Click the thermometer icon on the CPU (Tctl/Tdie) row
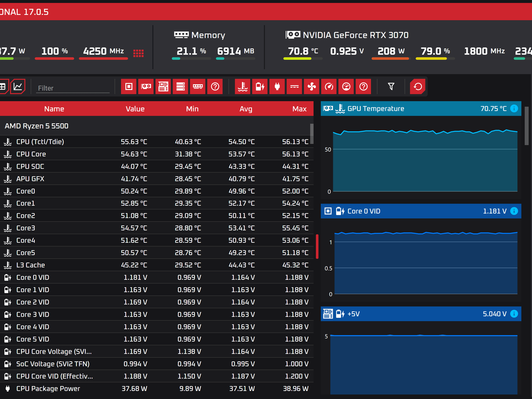Image resolution: width=532 pixels, height=399 pixels. 8,142
